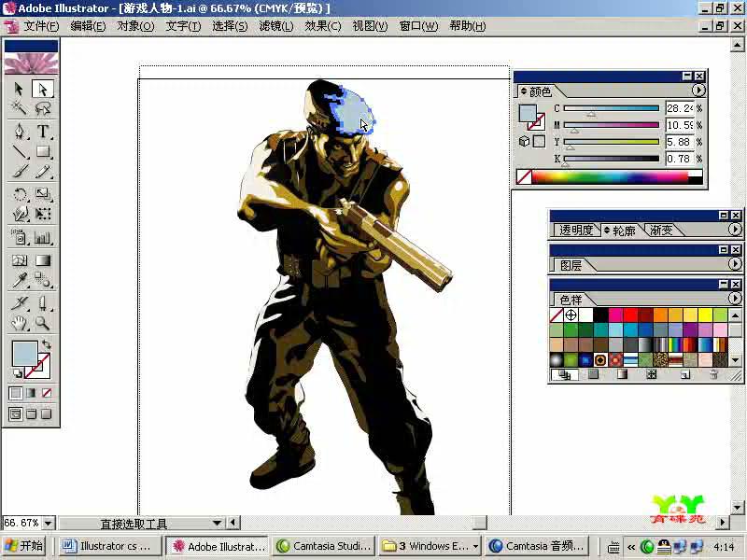
Task: Pick the Paintbrush tool
Action: (19, 172)
